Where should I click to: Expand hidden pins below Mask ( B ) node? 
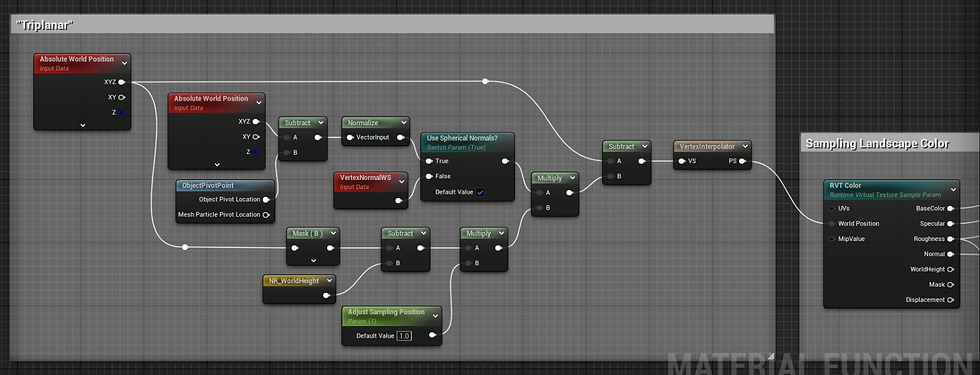[313, 261]
